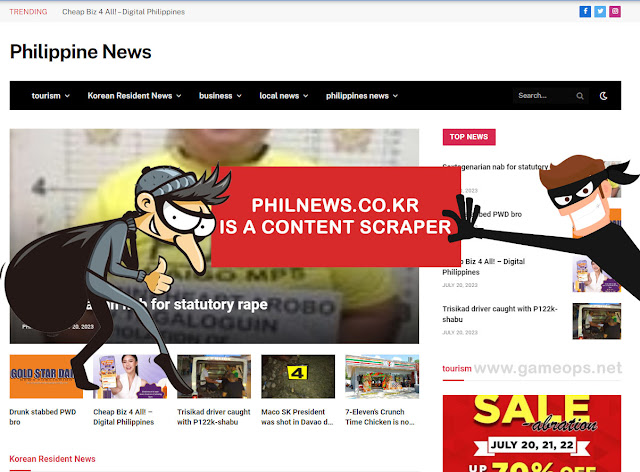Click the TRENDING label
Image resolution: width=640 pixels, height=472 pixels.
(x=28, y=12)
